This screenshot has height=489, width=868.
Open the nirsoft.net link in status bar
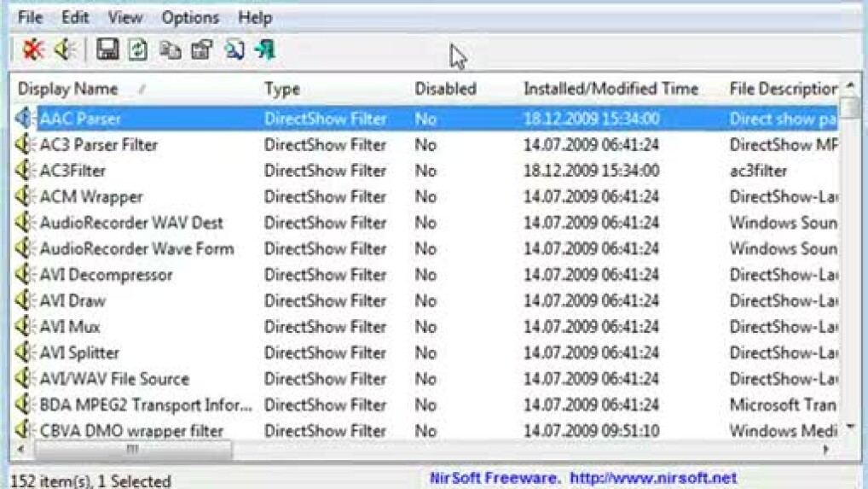[652, 479]
